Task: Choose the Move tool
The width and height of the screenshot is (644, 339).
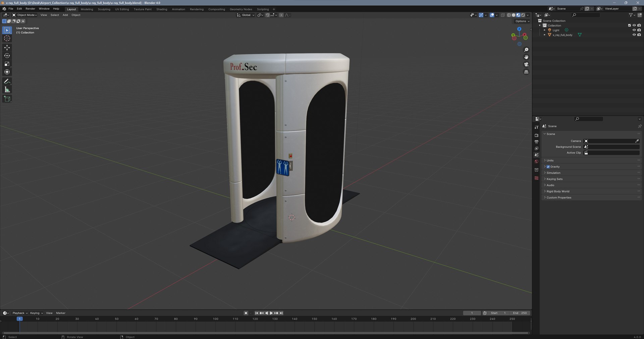Action: click(7, 48)
